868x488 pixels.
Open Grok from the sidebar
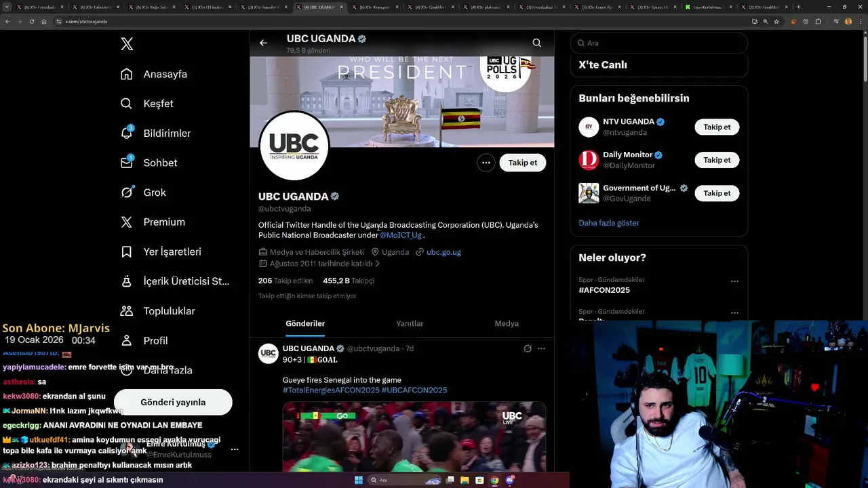[143, 192]
